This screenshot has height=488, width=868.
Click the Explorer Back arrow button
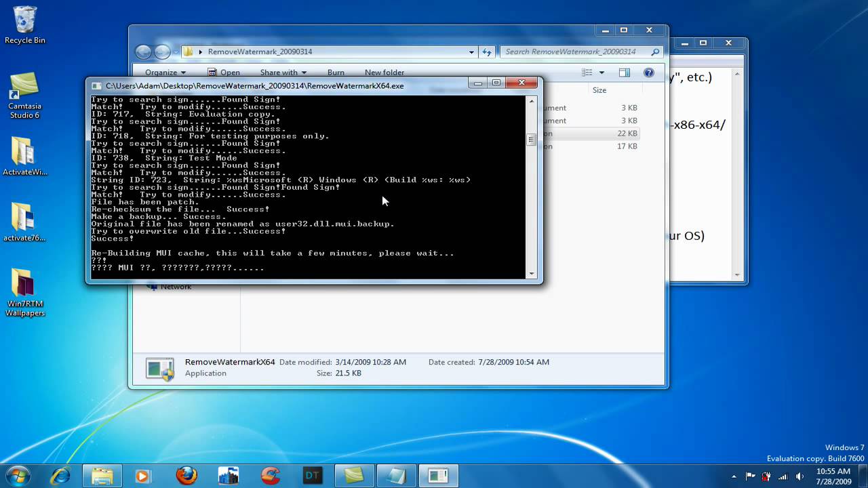coord(143,52)
